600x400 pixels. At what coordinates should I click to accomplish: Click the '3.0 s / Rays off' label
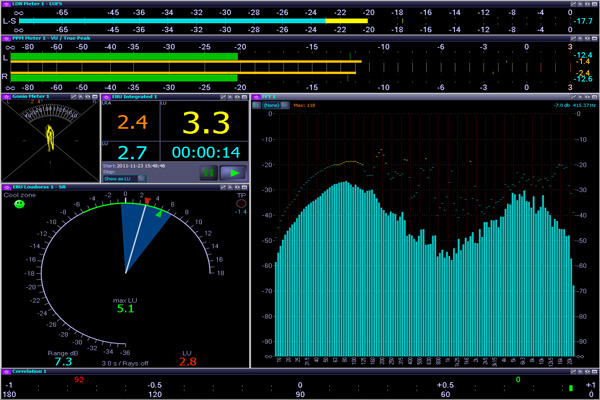125,363
